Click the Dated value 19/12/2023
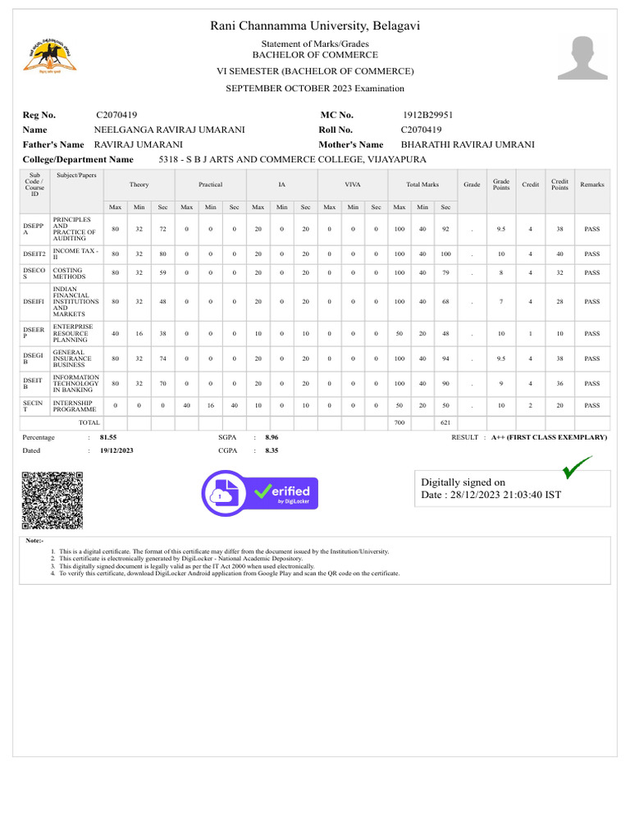Viewport: 630px width, 840px height. pos(116,450)
